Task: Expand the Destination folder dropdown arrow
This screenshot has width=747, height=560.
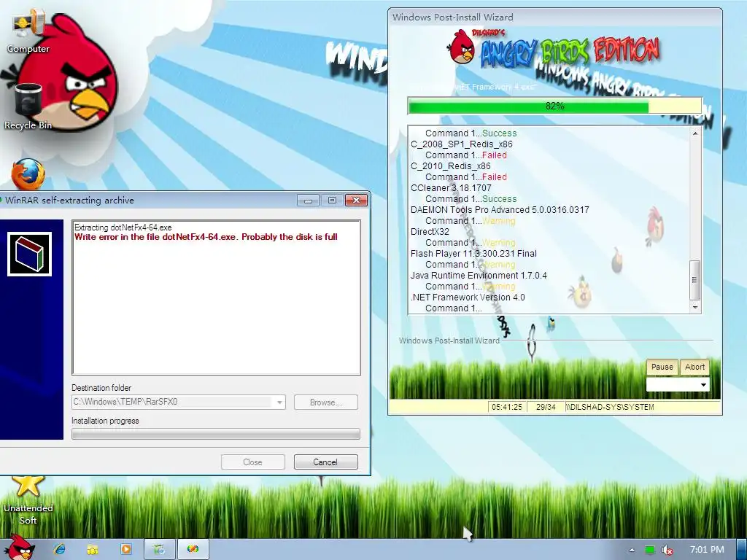Action: (279, 402)
